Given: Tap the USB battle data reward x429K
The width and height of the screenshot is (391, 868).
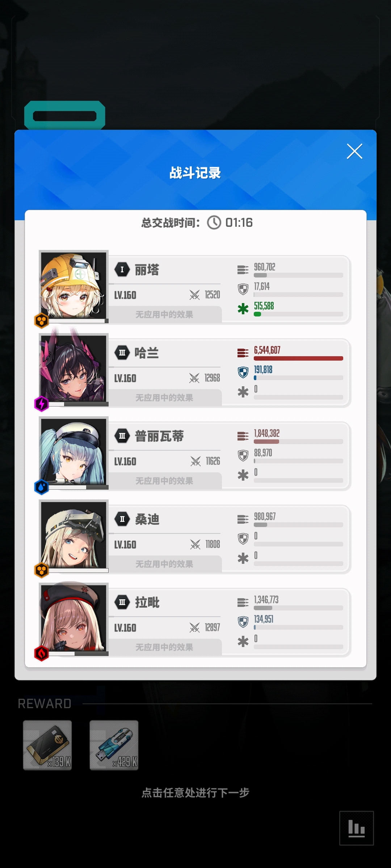Looking at the screenshot, I should [114, 745].
